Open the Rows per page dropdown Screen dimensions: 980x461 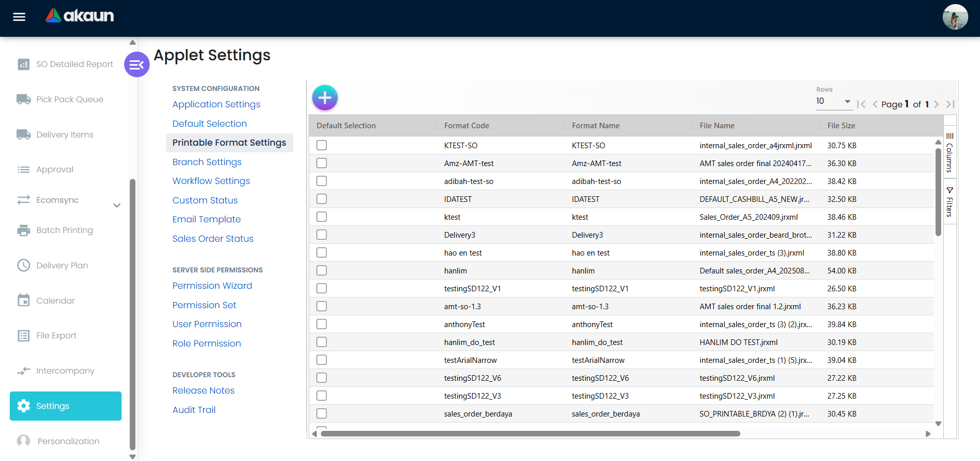click(x=833, y=101)
